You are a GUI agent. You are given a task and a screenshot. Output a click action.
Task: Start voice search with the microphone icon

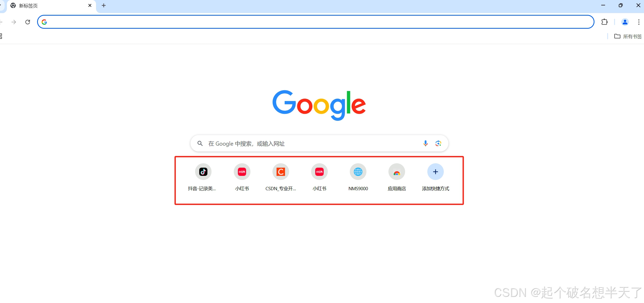tap(425, 143)
